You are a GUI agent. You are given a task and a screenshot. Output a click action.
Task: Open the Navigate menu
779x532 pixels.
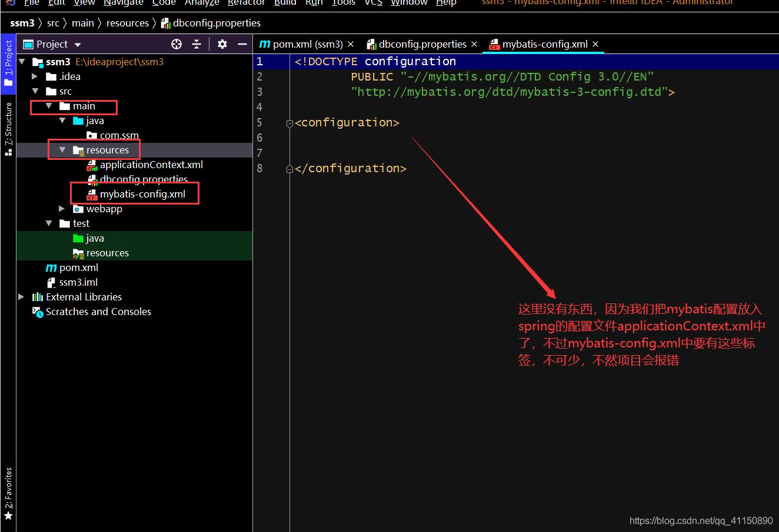[123, 3]
